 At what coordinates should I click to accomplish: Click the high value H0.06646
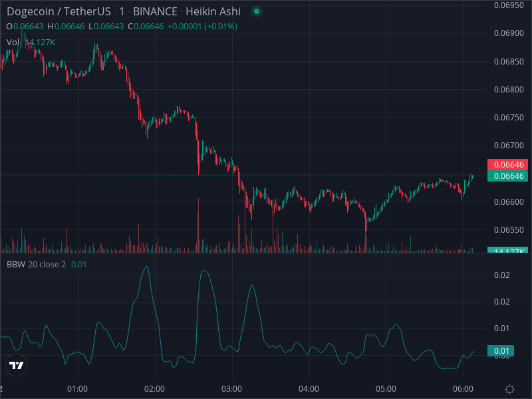(66, 27)
